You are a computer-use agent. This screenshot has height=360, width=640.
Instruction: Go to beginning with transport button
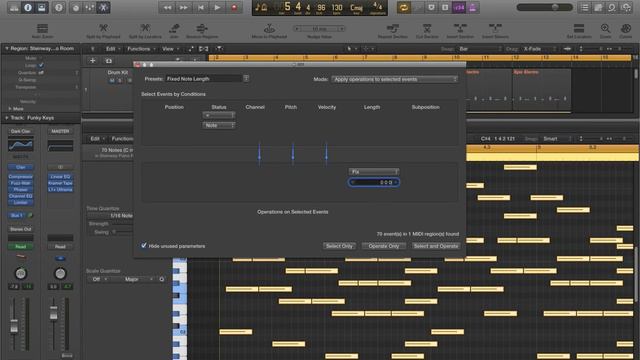201,8
